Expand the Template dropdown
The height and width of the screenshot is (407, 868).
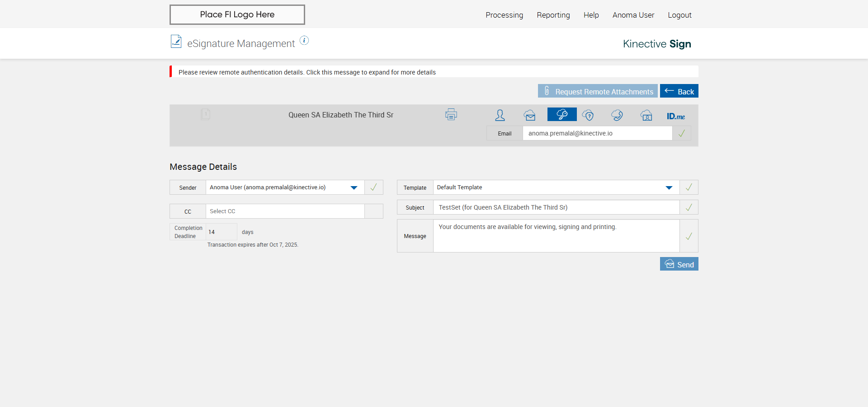click(669, 187)
